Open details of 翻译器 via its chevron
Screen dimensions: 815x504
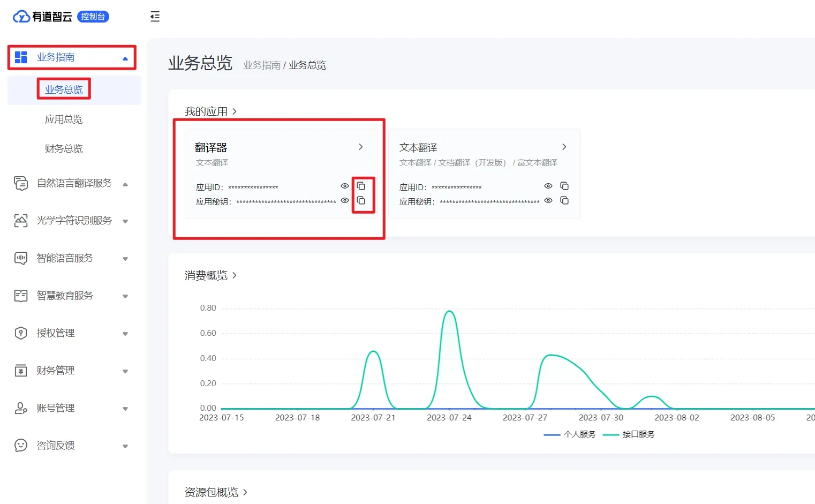(x=360, y=146)
